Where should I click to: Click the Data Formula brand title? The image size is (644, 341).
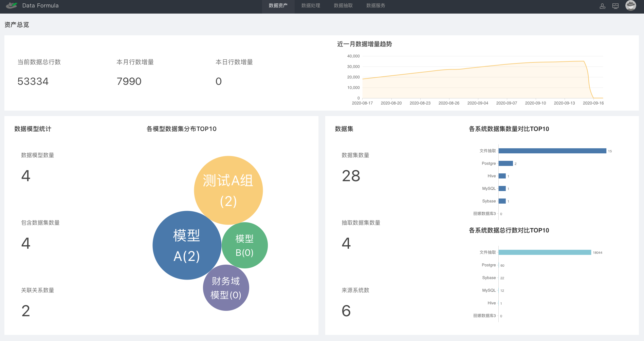coord(40,5)
